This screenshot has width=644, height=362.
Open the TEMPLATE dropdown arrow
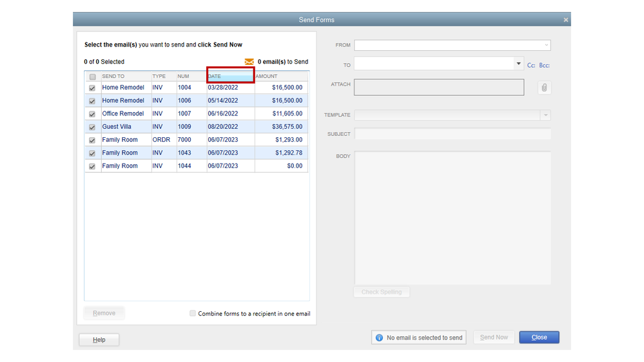[x=545, y=115]
